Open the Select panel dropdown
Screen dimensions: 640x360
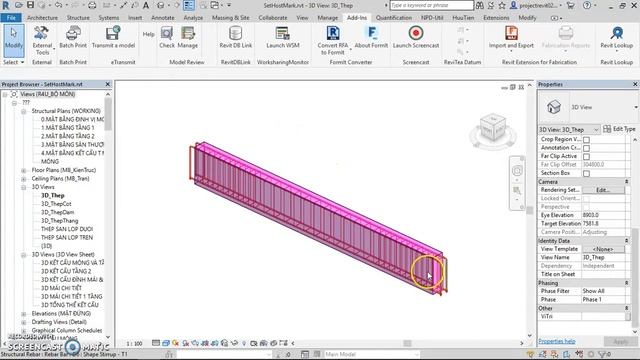pyautogui.click(x=13, y=62)
